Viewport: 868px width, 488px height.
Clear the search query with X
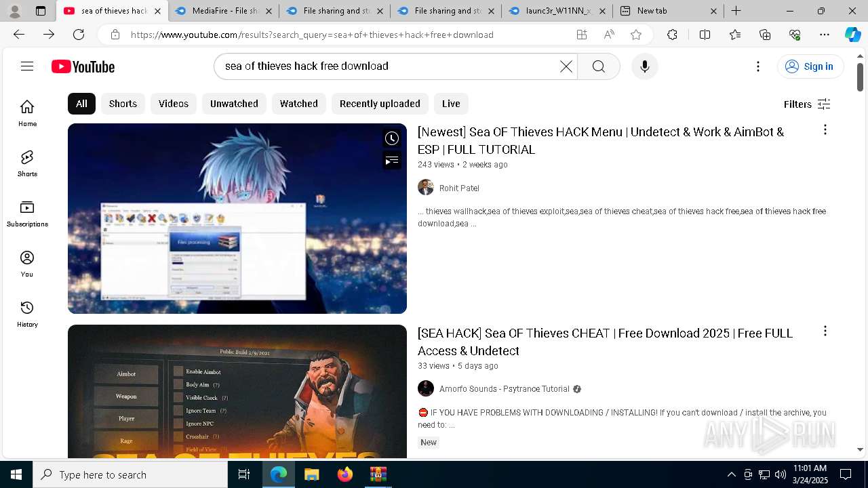pos(566,66)
